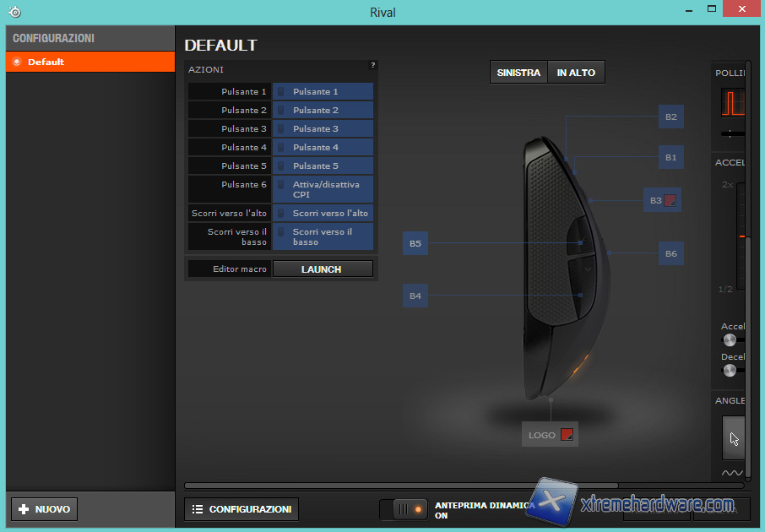Select the B6 button marker
Screen dimensions: 765x532
click(670, 253)
